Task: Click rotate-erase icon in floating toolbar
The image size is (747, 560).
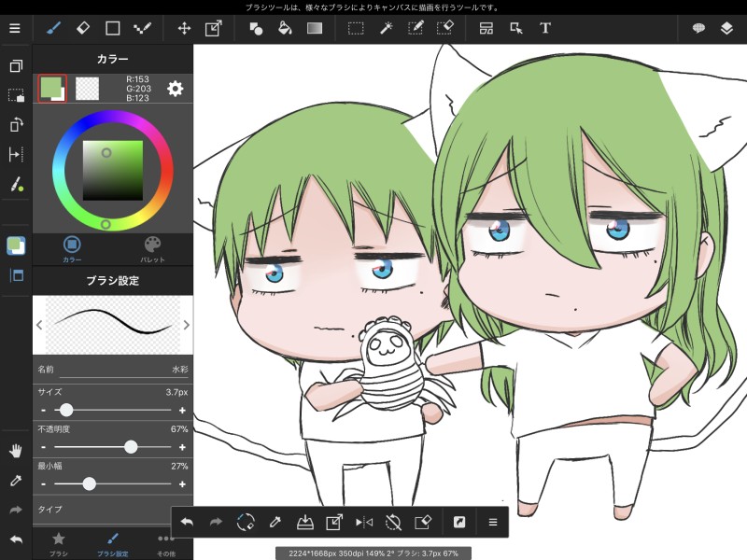Action: 246,523
